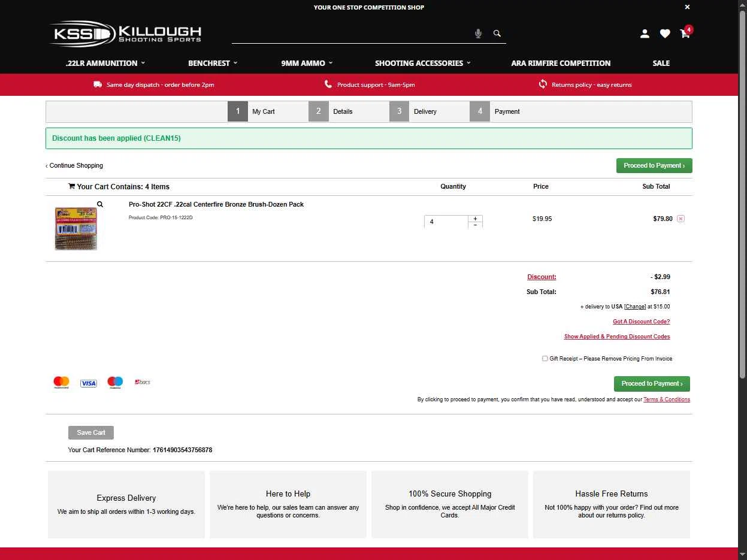747x560 pixels.
Task: Click the Discount link in totals
Action: coord(542,277)
